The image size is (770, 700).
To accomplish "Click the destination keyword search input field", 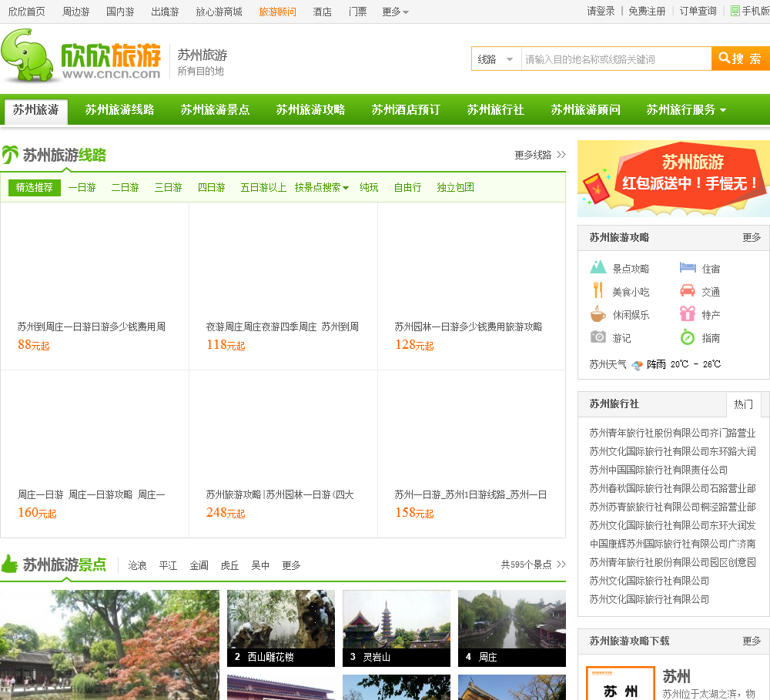I will [x=615, y=59].
